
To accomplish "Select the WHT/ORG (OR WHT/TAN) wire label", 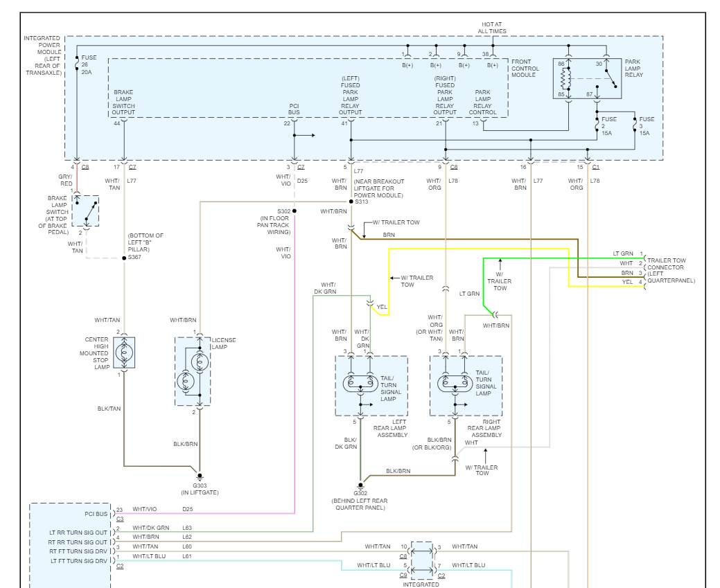I will click(430, 328).
